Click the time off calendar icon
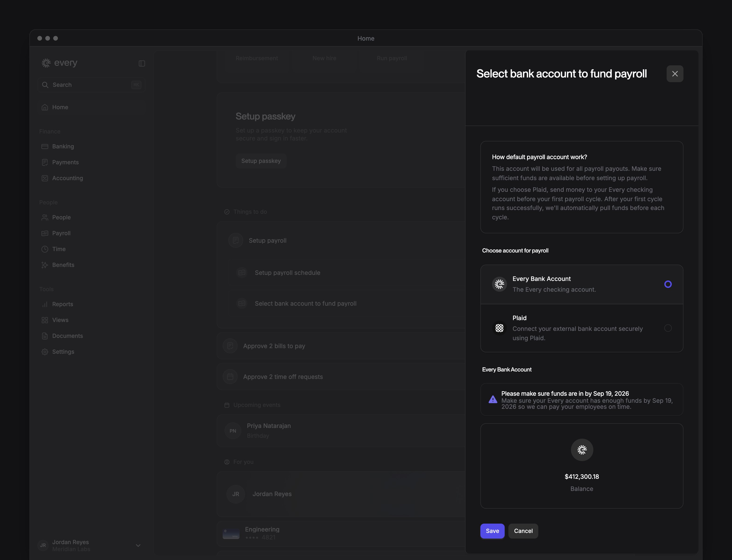The image size is (732, 560). coord(230,377)
